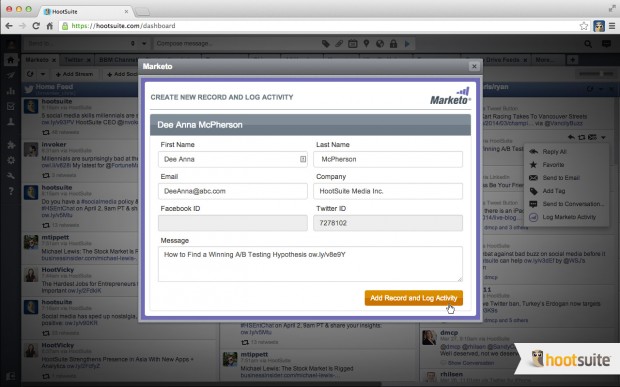Image resolution: width=620 pixels, height=387 pixels.
Task: Switch to the BBM Channel tab
Action: (117, 60)
